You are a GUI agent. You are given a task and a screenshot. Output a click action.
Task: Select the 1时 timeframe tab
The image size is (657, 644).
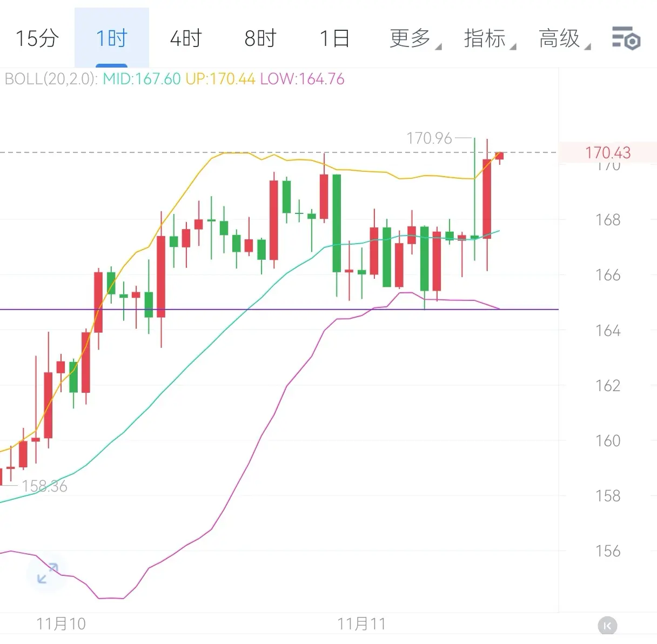pos(112,38)
